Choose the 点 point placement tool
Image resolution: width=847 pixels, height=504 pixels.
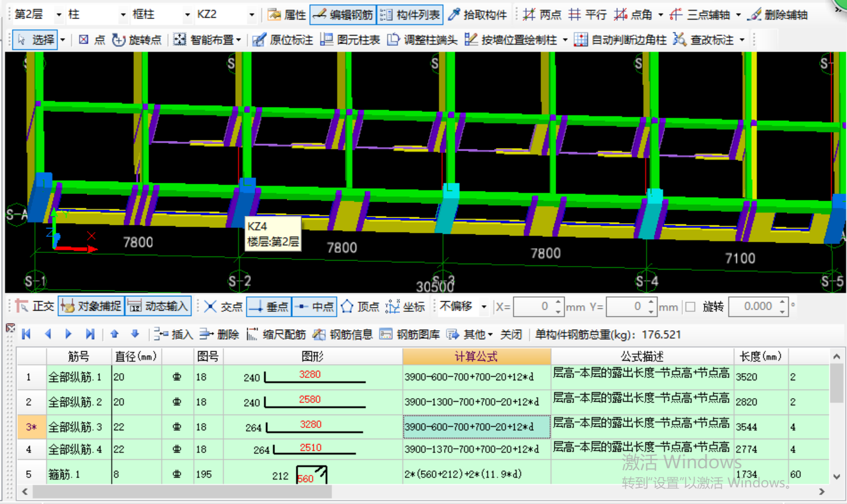[92, 40]
